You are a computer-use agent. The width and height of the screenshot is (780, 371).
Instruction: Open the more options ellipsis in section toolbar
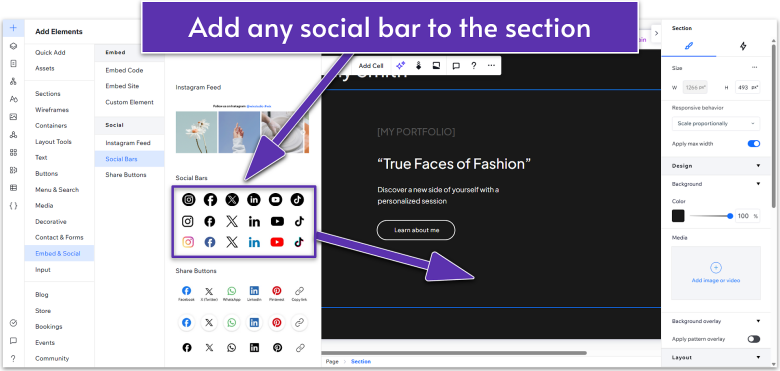(491, 66)
